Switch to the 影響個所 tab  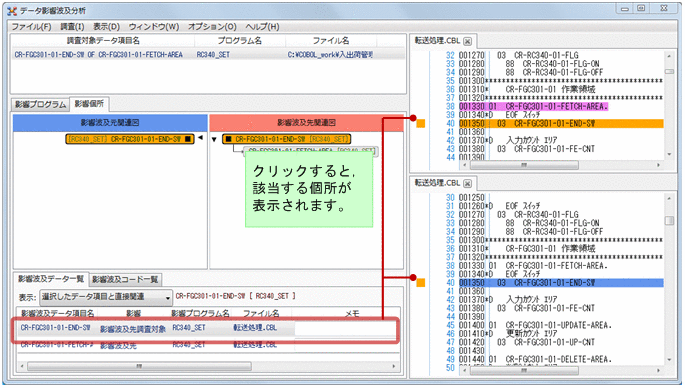coord(89,104)
